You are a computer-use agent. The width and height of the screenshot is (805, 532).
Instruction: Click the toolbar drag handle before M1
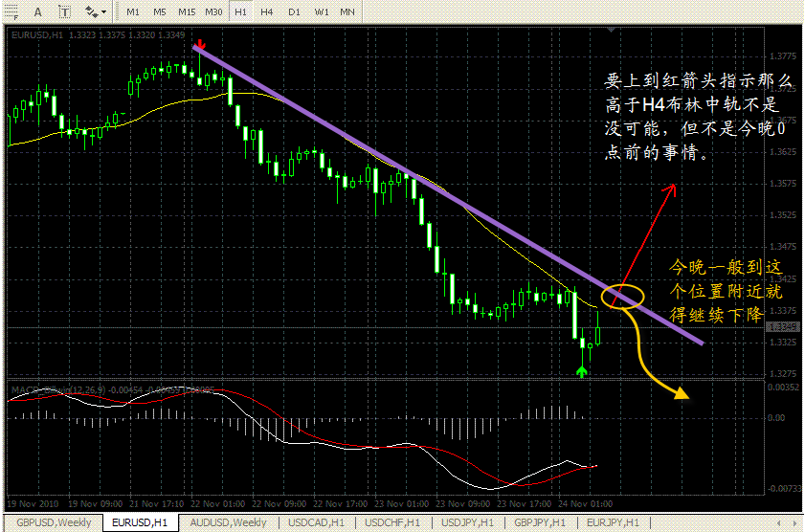pos(116,11)
